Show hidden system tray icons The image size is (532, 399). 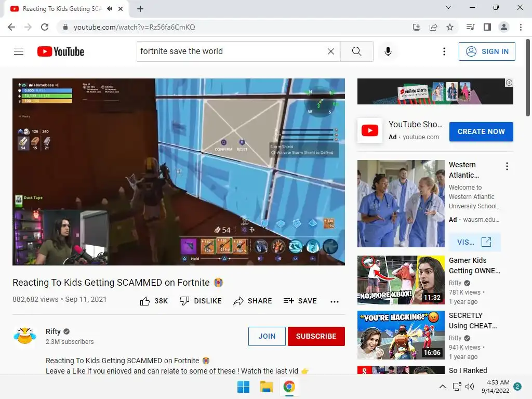pyautogui.click(x=443, y=387)
